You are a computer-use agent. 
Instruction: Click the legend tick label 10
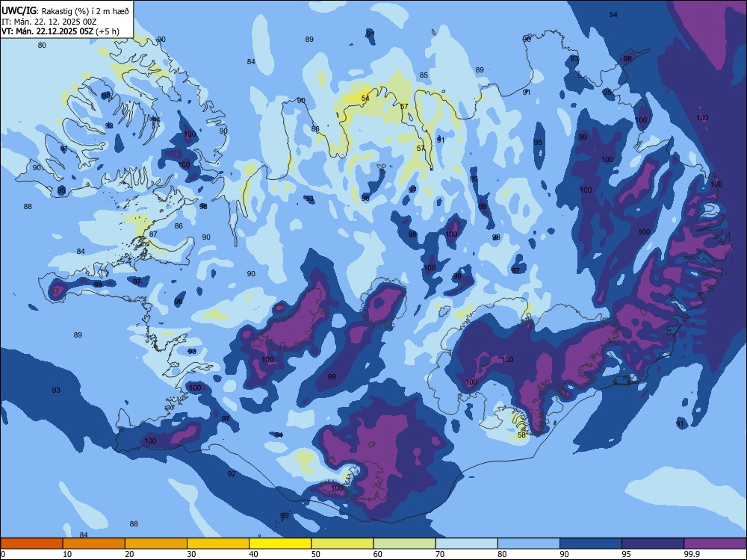67,554
